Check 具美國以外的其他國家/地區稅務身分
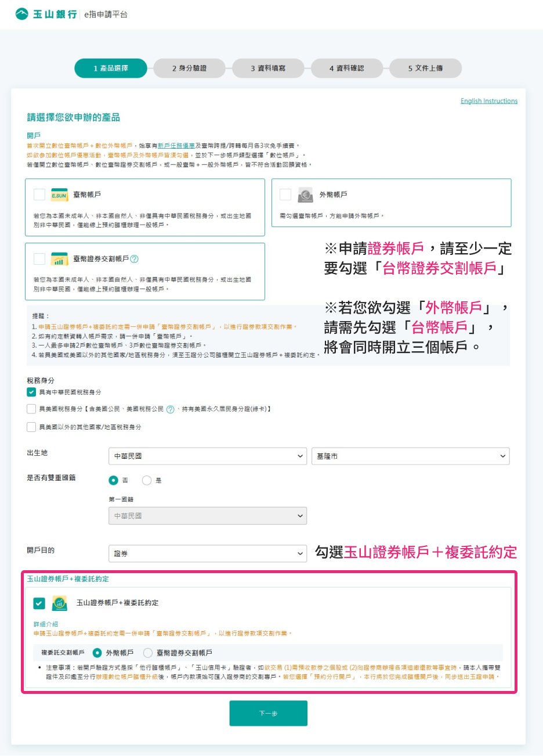 coord(31,427)
